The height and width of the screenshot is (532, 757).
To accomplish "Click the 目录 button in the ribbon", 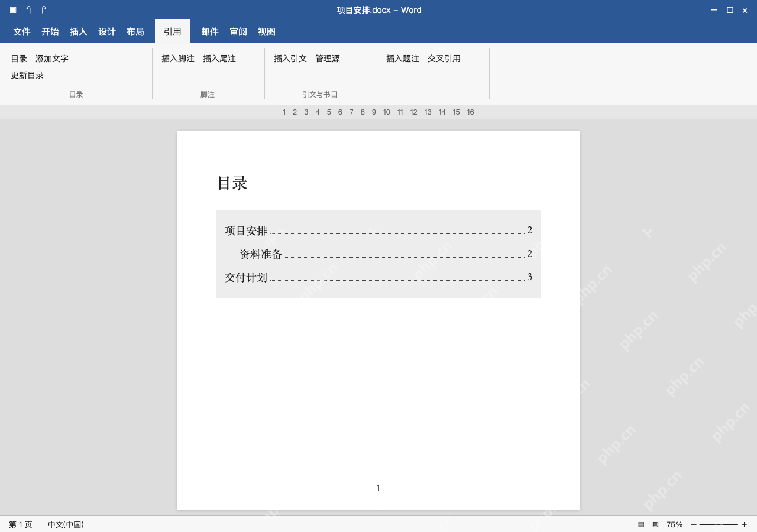I will pyautogui.click(x=19, y=59).
